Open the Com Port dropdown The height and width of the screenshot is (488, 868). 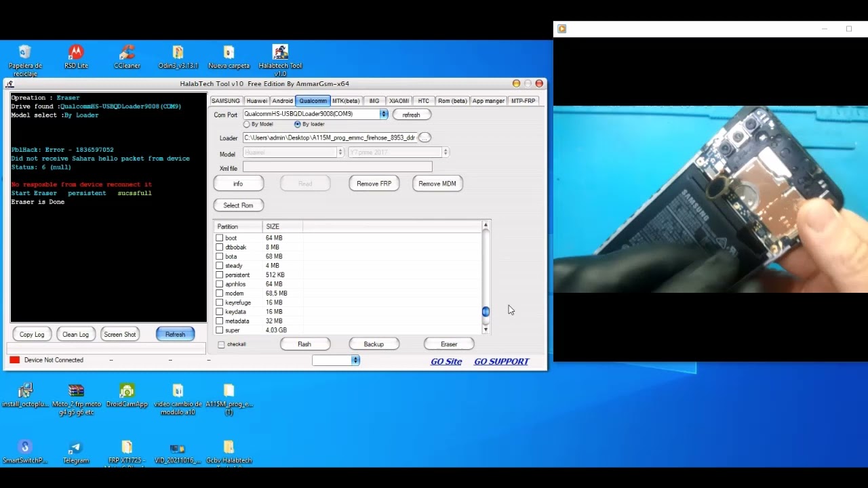(x=384, y=114)
